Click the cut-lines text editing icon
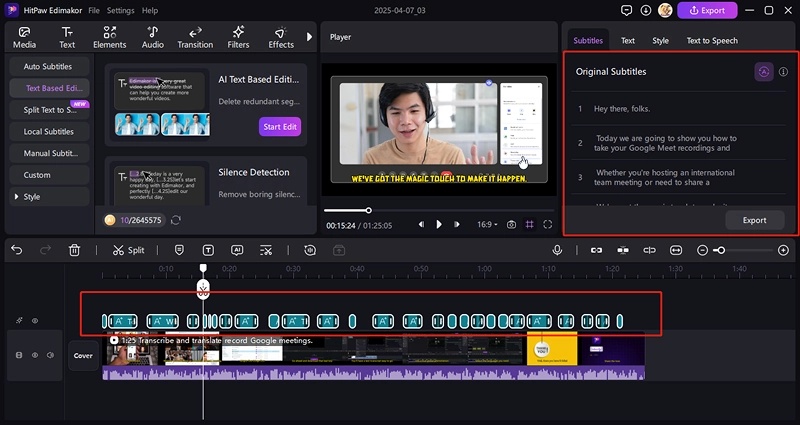 [266, 250]
